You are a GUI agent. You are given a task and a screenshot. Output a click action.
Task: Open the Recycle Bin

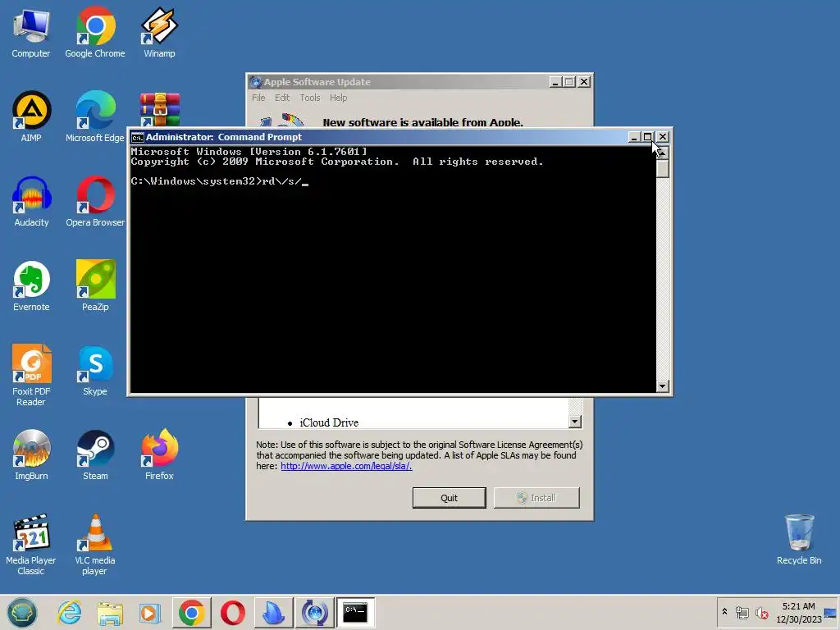coord(799,540)
